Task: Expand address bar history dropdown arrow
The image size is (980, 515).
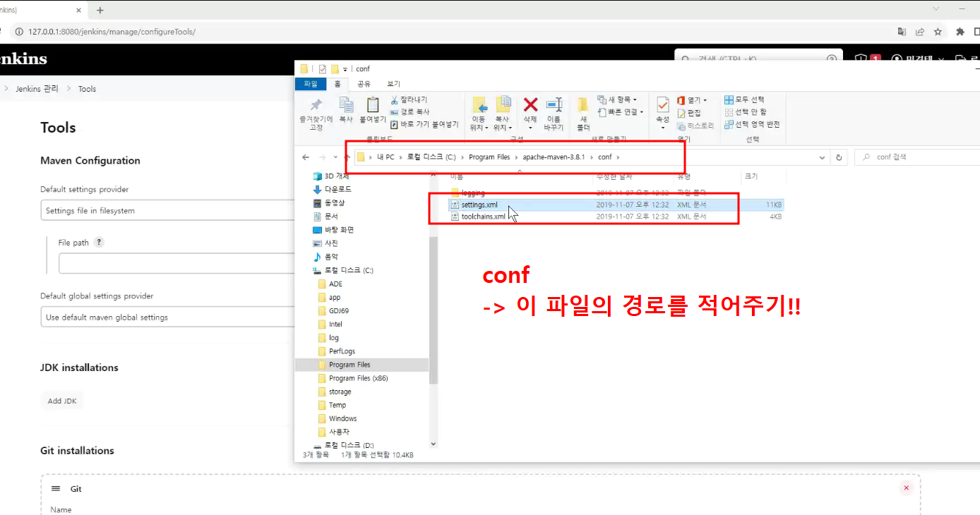Action: [x=823, y=157]
